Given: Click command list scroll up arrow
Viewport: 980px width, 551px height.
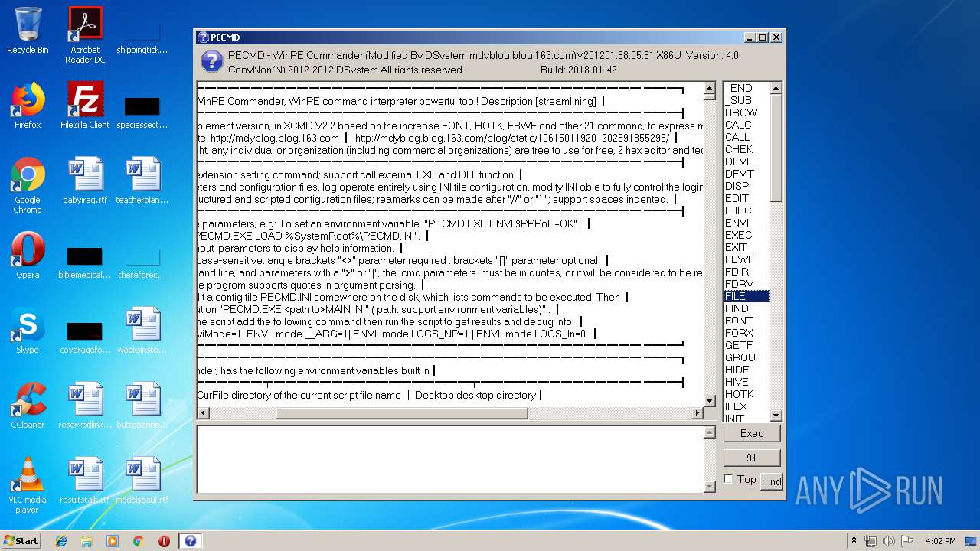Looking at the screenshot, I should [x=776, y=88].
